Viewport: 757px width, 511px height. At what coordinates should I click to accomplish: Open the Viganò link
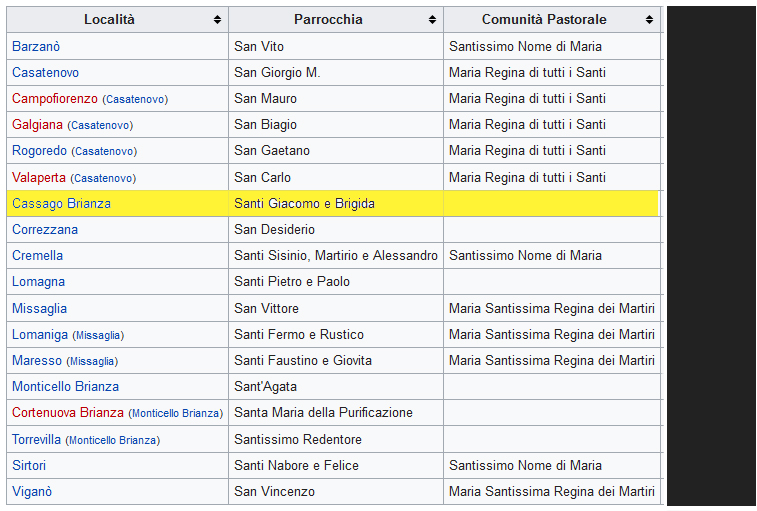(x=32, y=491)
